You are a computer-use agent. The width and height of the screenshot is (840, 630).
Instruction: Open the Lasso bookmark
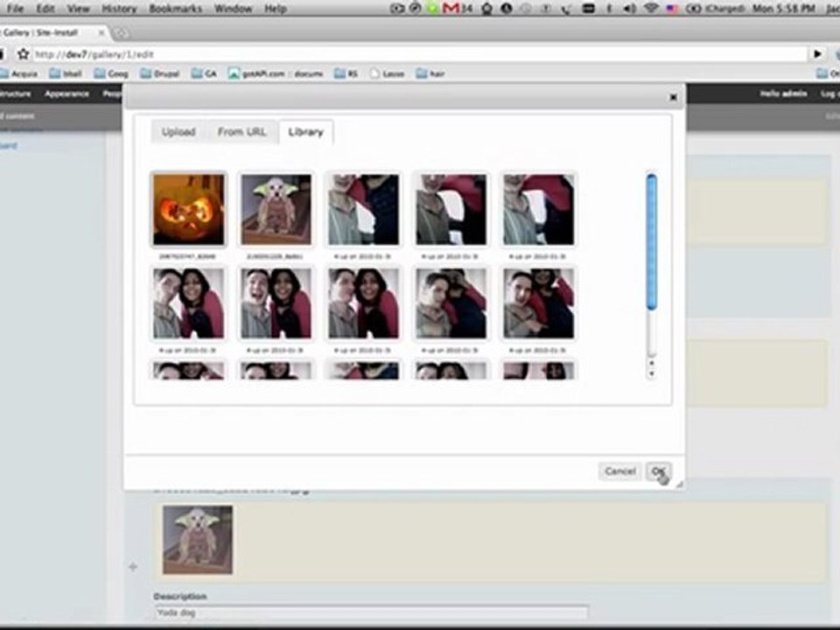(x=387, y=73)
